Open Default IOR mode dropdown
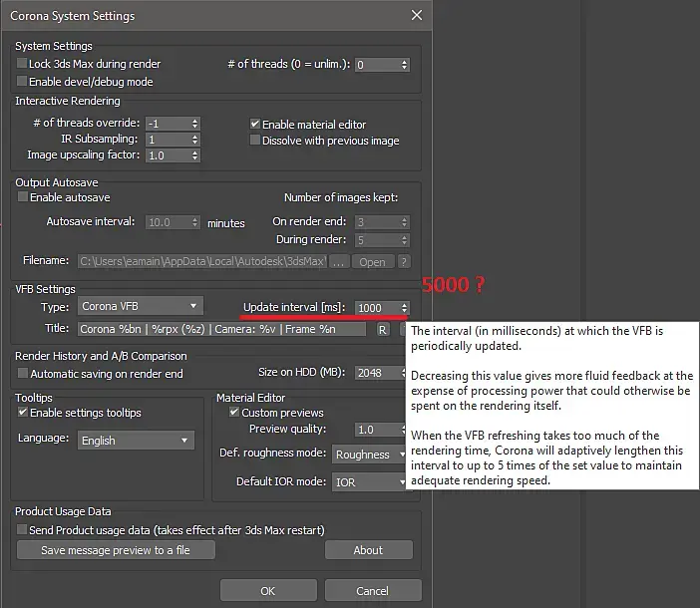The height and width of the screenshot is (608, 700). tap(369, 482)
